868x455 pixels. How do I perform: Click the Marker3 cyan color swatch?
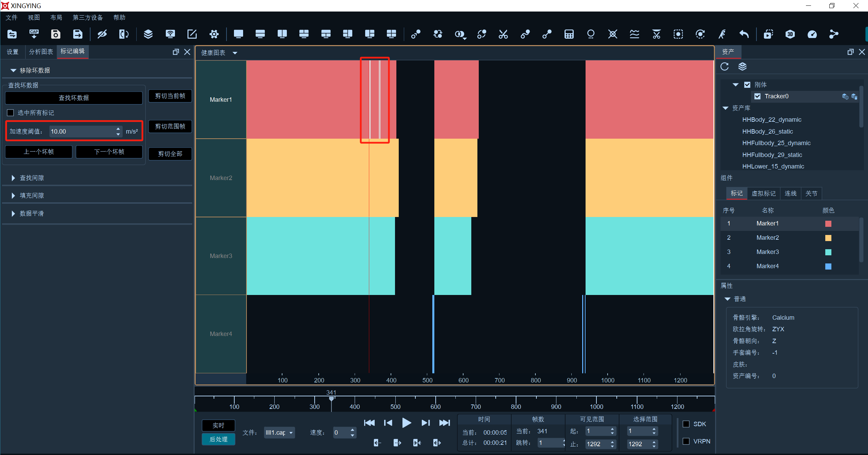828,252
